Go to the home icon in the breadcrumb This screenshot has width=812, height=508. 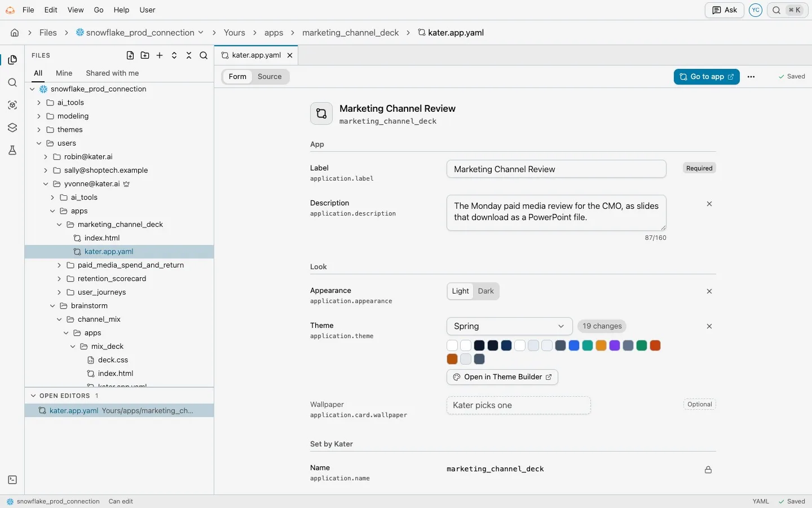click(x=15, y=33)
